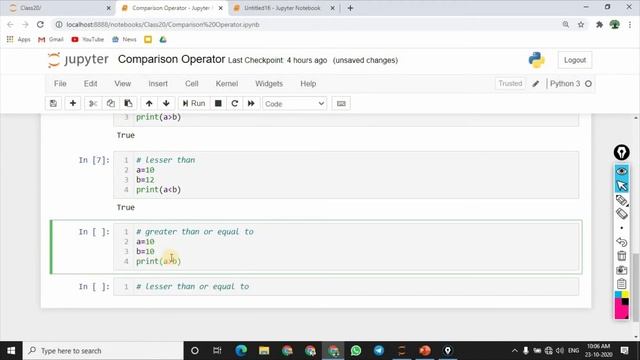Open the command palette keyboard icon
The width and height of the screenshot is (640, 360).
[341, 104]
